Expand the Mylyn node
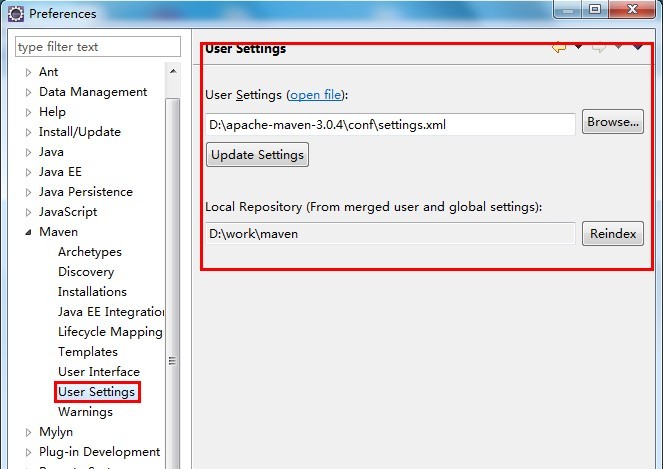This screenshot has width=663, height=469. (28, 432)
